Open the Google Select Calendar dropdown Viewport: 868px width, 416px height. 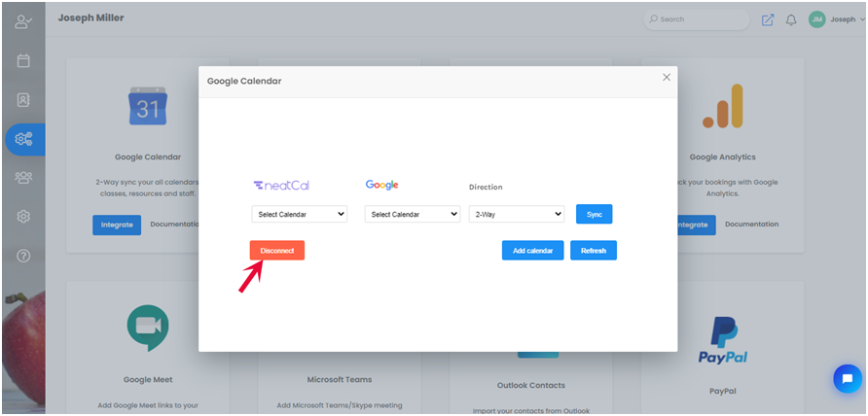pos(413,214)
